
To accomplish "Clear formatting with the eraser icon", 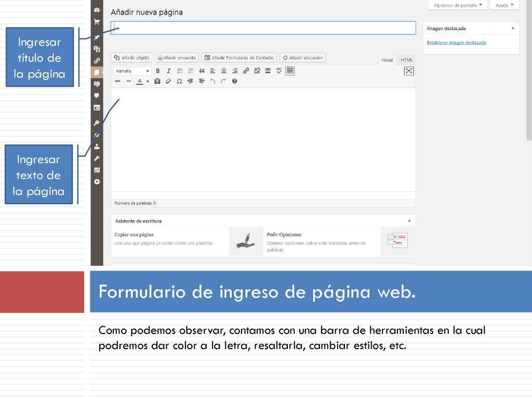I will point(168,81).
